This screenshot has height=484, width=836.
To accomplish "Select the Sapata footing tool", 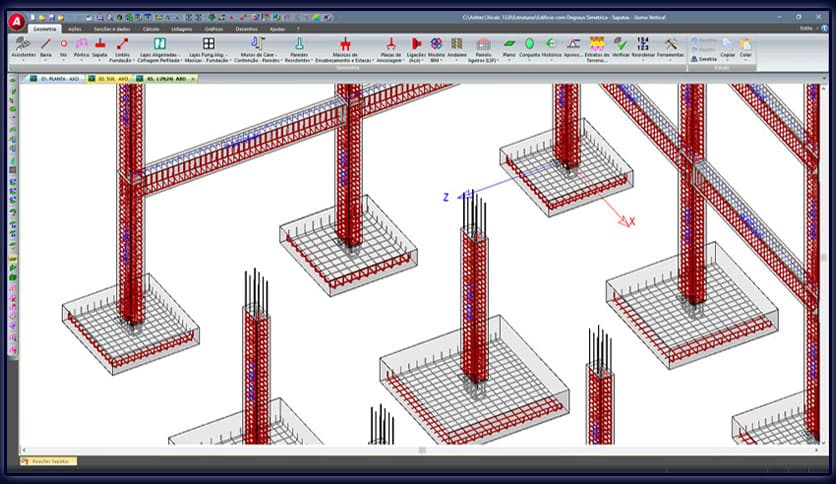I will pyautogui.click(x=100, y=45).
